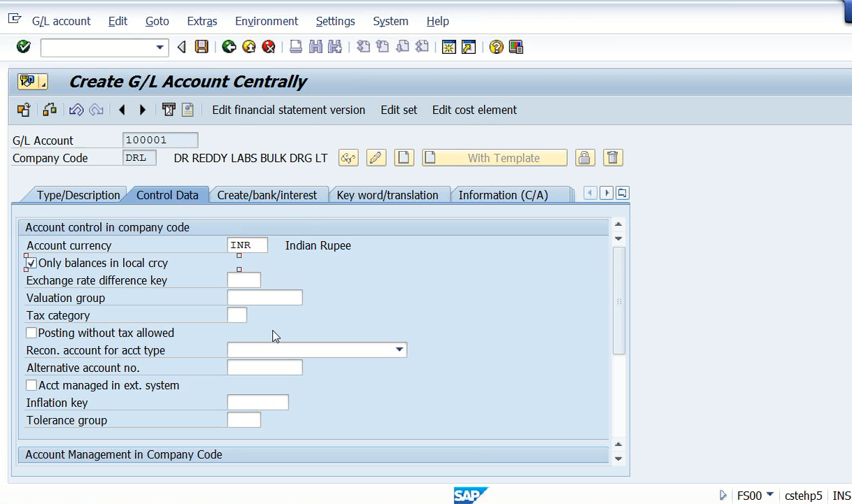Click the change documents sheet icon
852x504 pixels.
point(187,110)
